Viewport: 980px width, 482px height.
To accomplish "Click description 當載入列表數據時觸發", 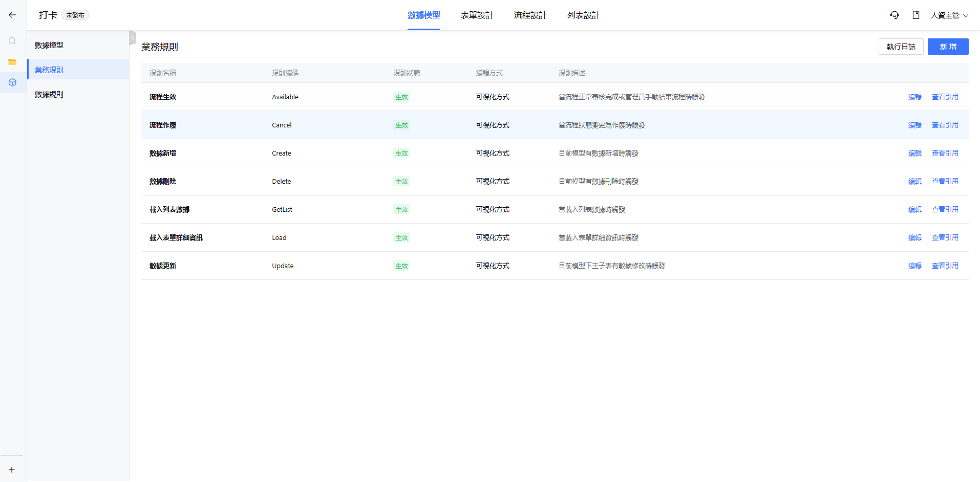I will click(592, 209).
